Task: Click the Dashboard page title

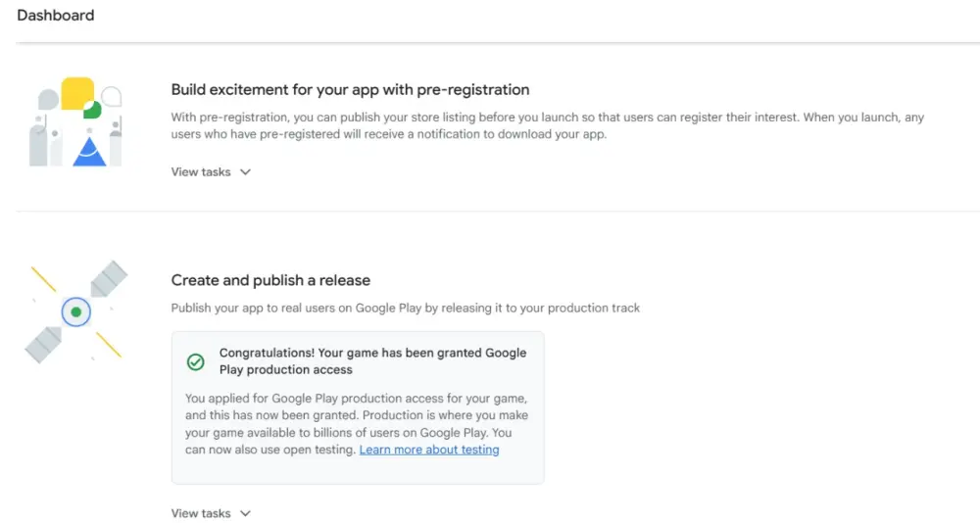Action: pyautogui.click(x=56, y=16)
